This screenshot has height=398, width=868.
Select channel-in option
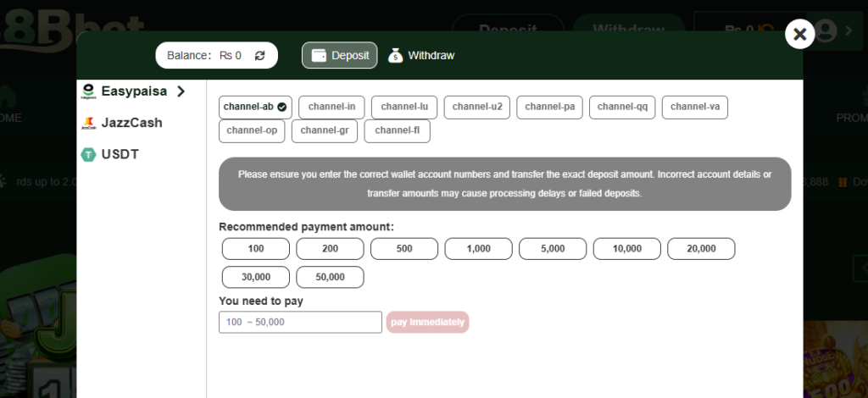click(x=331, y=108)
